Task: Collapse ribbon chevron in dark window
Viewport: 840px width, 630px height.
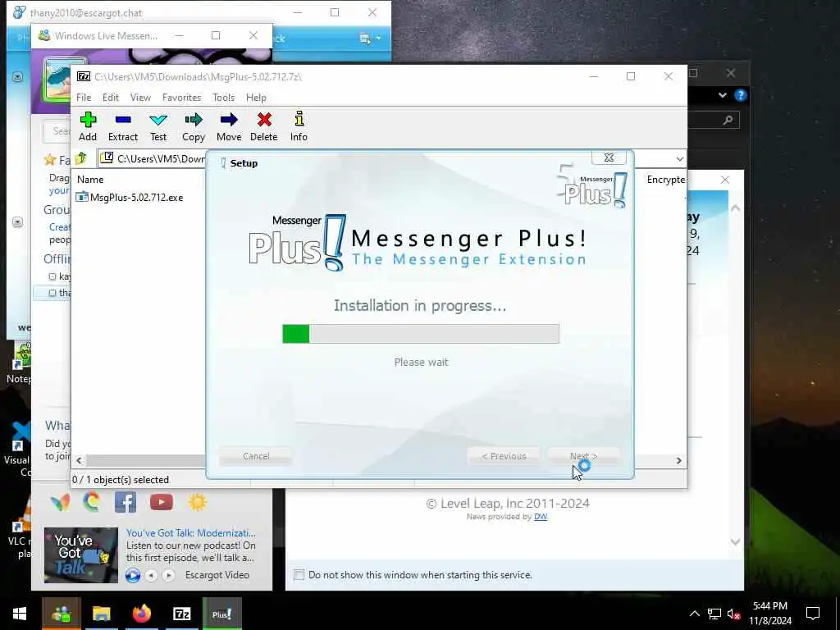Action: coord(722,95)
